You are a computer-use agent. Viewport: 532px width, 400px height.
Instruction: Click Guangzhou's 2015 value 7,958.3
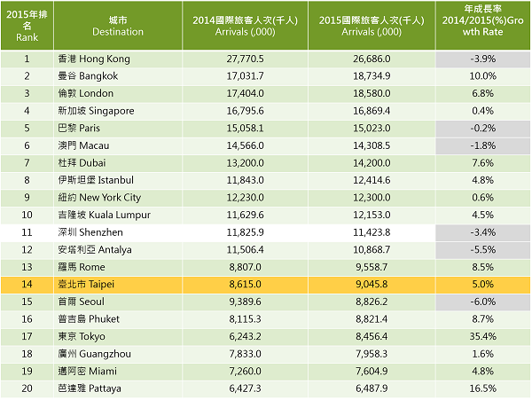coord(372,354)
